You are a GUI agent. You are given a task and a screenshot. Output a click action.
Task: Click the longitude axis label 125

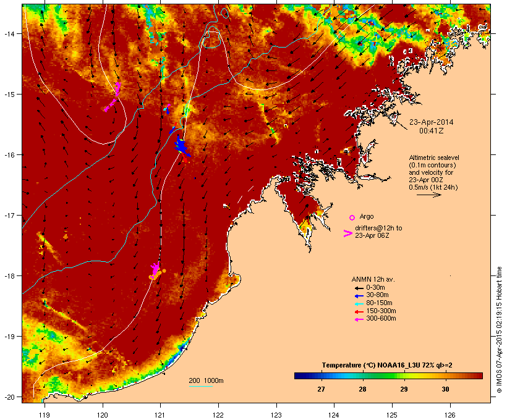[392, 415]
